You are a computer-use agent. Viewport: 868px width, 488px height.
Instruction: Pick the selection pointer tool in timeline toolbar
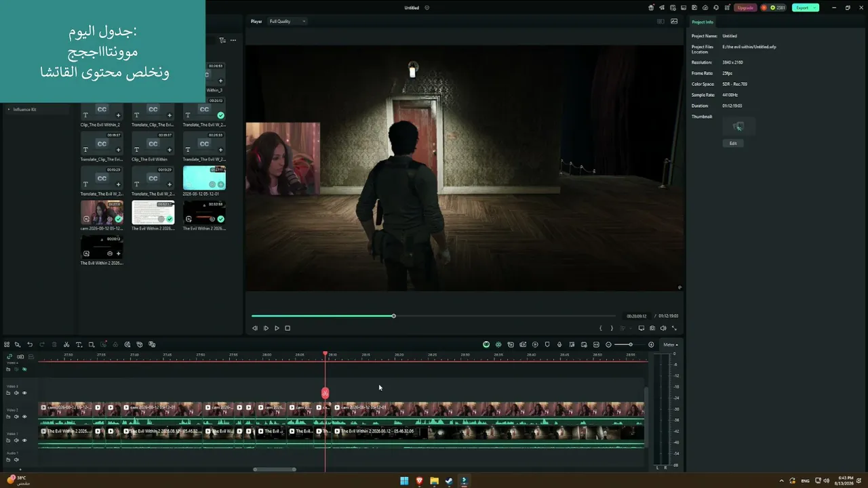(18, 344)
